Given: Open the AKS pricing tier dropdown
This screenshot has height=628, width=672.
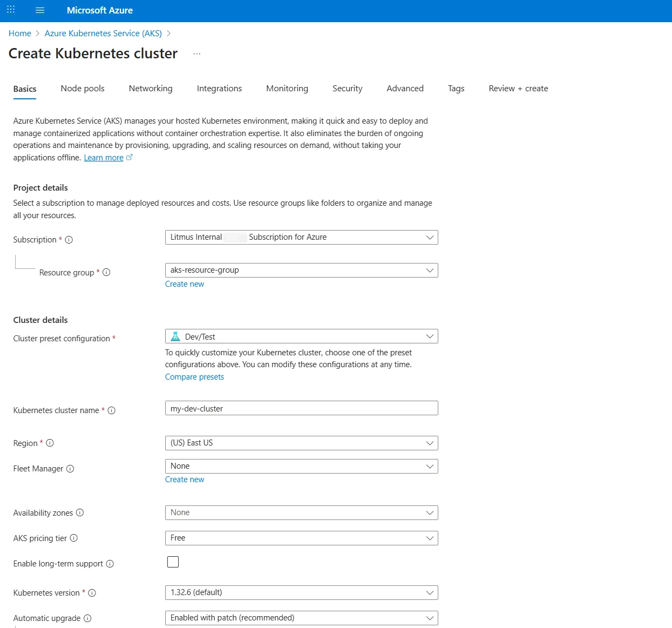Looking at the screenshot, I should click(x=301, y=538).
